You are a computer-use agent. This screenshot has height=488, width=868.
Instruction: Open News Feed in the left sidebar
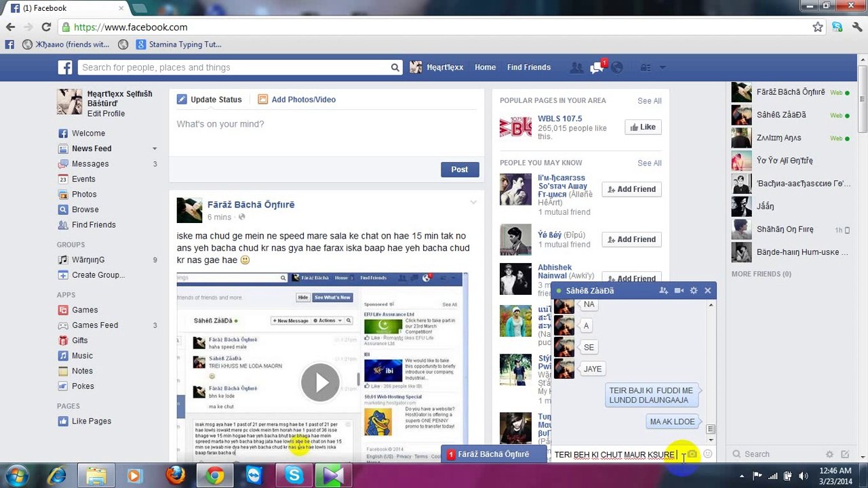coord(92,148)
